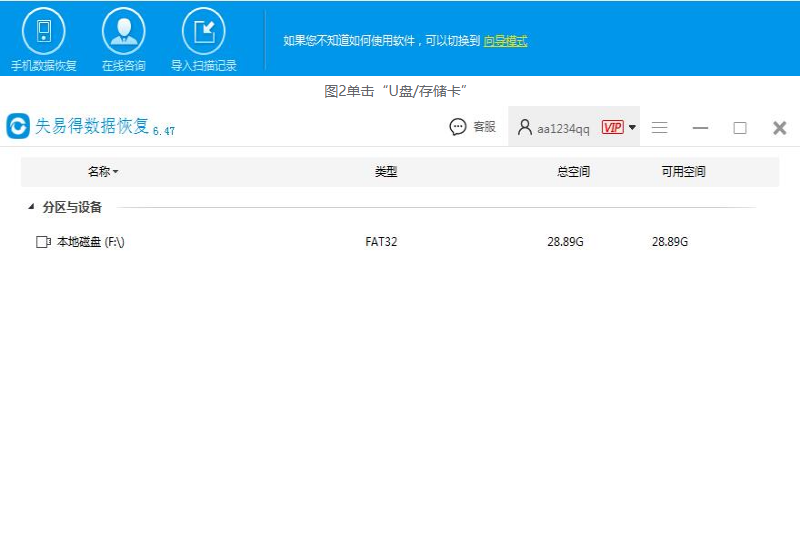
Task: Click the aa1234qq username
Action: click(563, 128)
